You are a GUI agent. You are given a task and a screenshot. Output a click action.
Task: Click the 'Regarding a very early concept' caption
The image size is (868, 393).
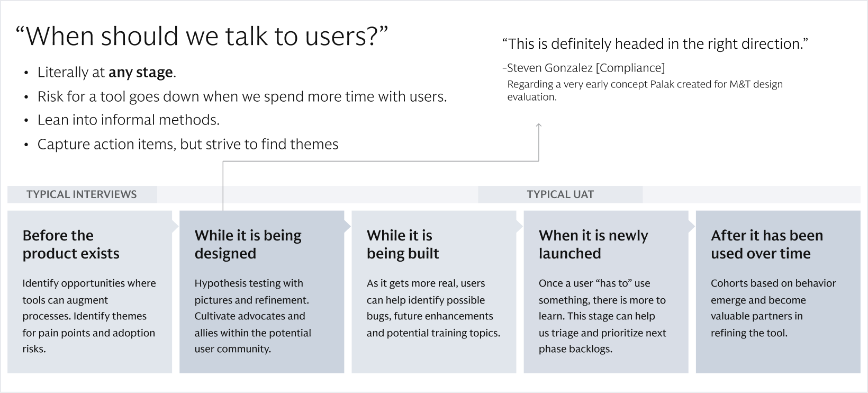[x=645, y=91]
